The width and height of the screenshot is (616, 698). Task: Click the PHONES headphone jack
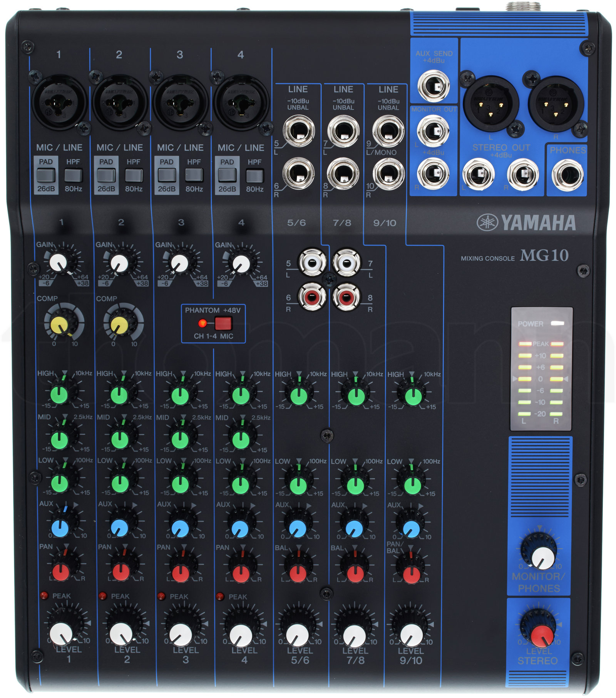[x=567, y=175]
